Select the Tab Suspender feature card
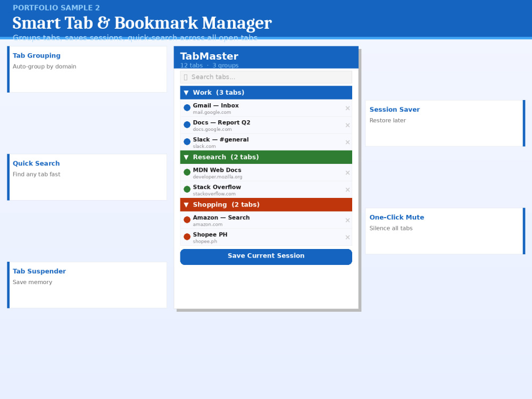532x399 pixels. [87, 285]
